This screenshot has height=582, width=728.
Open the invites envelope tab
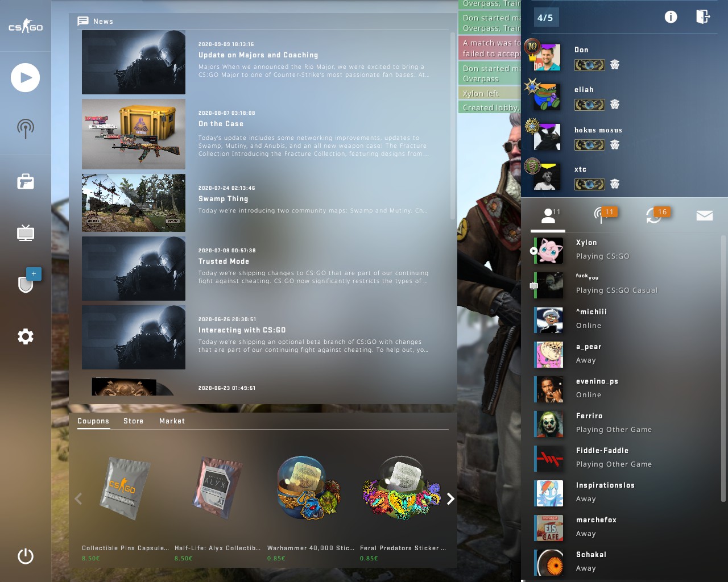pos(705,215)
